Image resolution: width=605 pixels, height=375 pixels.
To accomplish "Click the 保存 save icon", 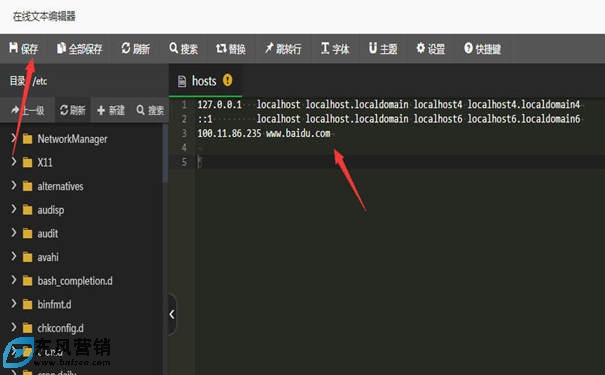I will pyautogui.click(x=14, y=48).
